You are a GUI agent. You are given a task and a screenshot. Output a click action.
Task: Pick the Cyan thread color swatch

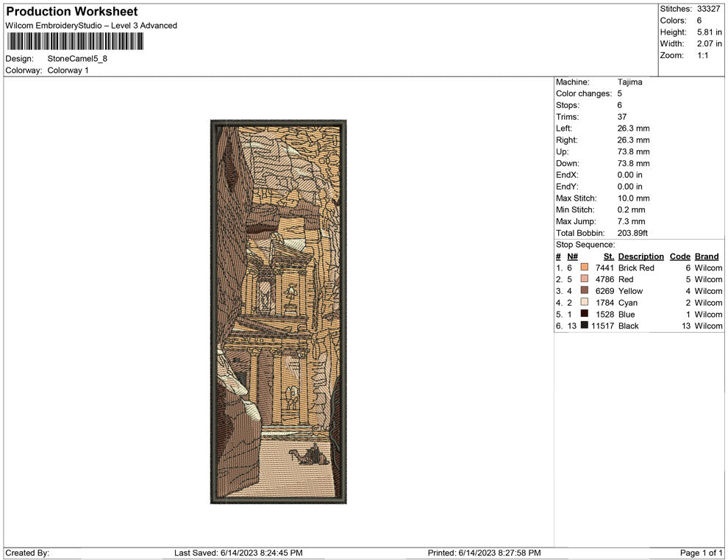pyautogui.click(x=584, y=302)
